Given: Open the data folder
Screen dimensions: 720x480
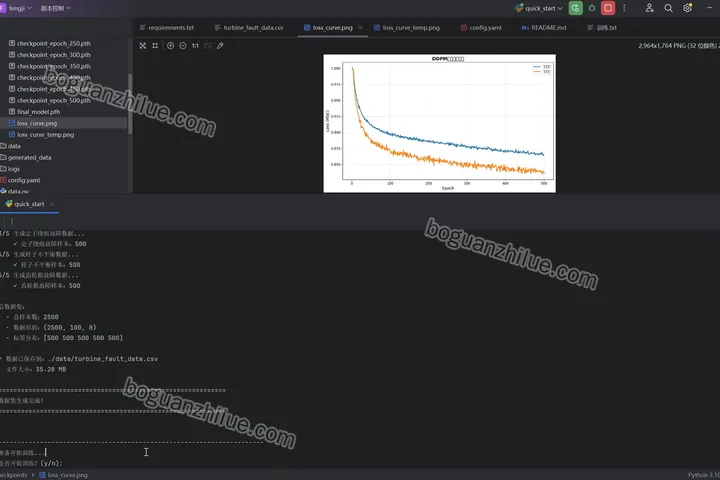Looking at the screenshot, I should coord(14,146).
